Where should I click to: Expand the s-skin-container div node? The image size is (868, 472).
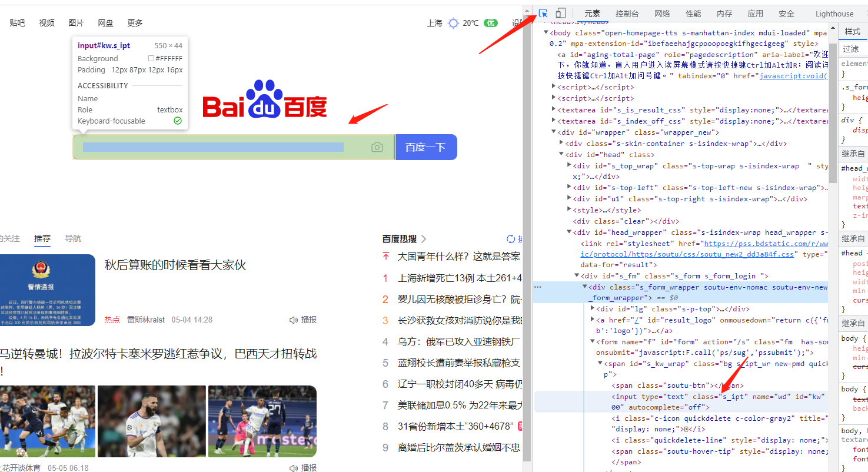pos(561,143)
